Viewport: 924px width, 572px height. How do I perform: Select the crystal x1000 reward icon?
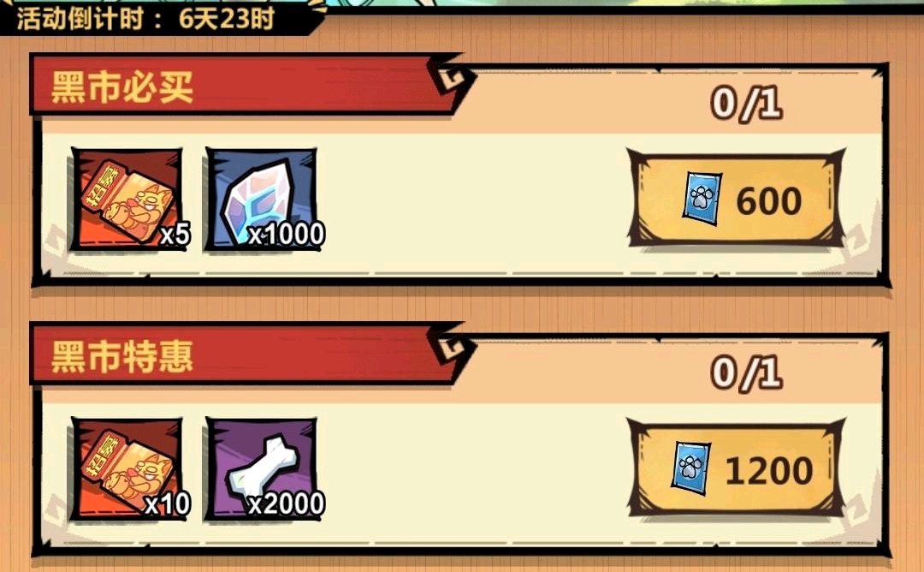tap(262, 200)
